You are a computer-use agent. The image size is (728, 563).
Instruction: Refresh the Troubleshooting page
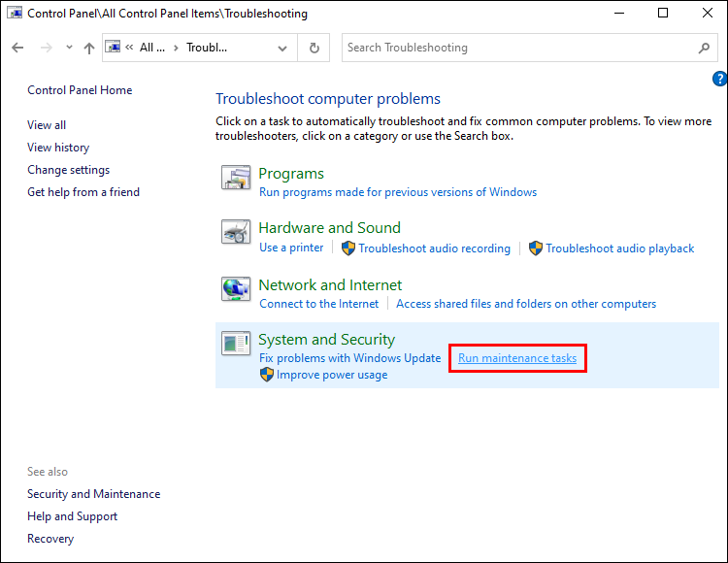click(314, 48)
